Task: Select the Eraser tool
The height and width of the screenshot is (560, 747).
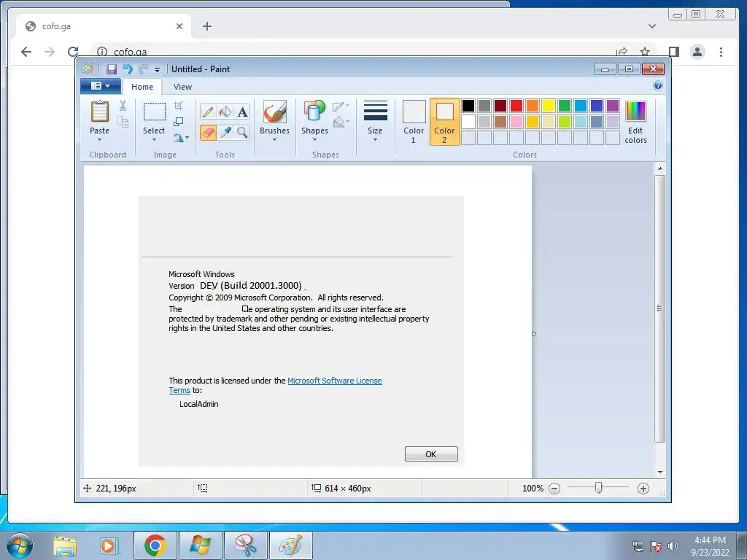Action: [208, 132]
